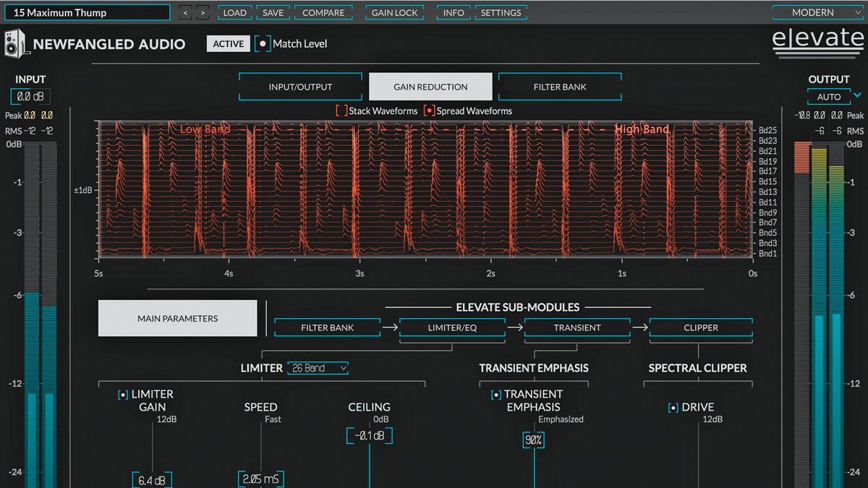
Task: Advance to next preset with right arrow
Action: tap(204, 12)
